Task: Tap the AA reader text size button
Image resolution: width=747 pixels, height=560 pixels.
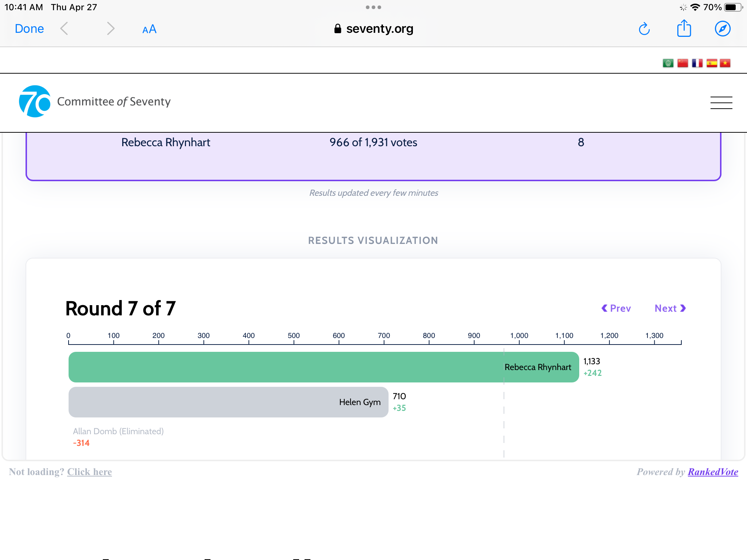Action: pyautogui.click(x=149, y=29)
